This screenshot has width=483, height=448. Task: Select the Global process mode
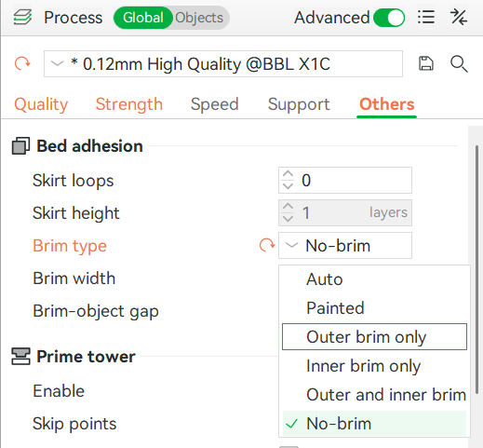[x=143, y=18]
